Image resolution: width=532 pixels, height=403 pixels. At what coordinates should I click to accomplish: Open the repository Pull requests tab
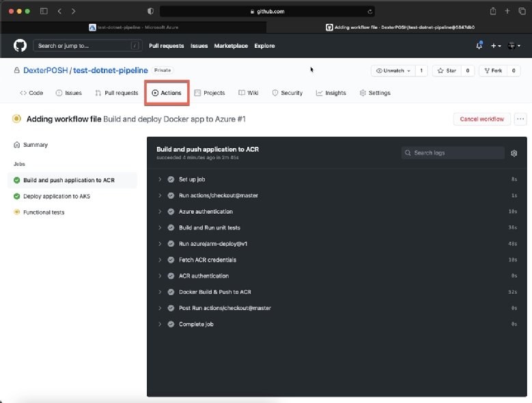point(117,93)
